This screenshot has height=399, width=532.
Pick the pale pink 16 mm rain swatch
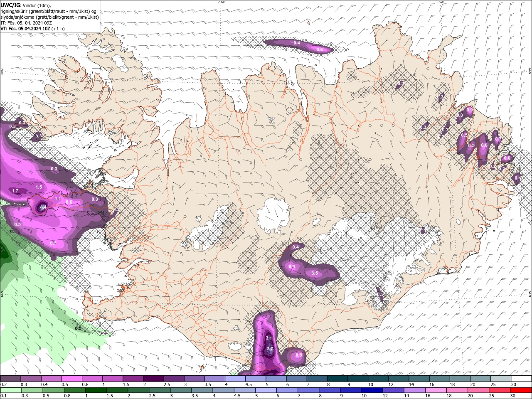pos(436,390)
